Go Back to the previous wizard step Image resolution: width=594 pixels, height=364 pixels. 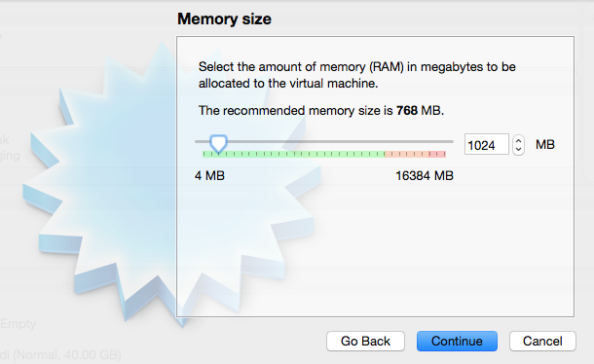tap(365, 341)
